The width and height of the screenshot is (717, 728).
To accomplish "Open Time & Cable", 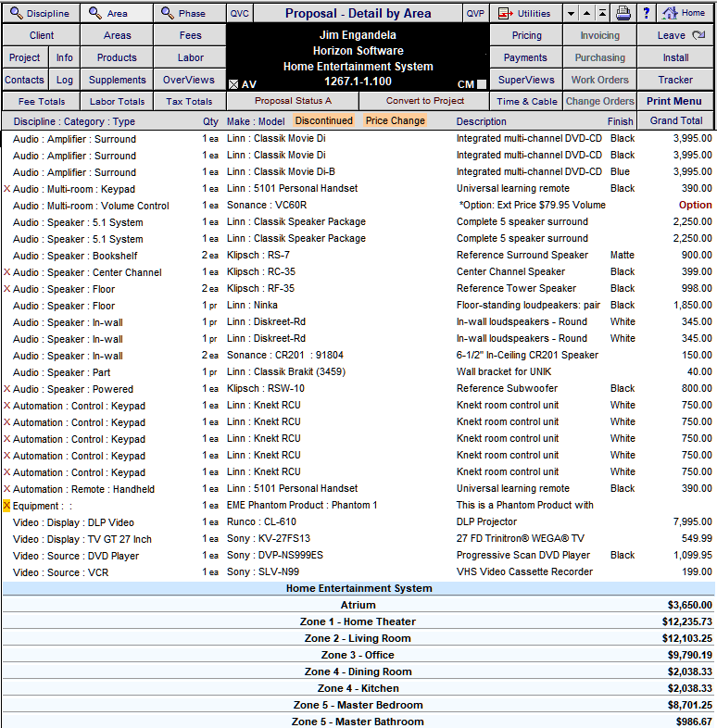I will tap(526, 101).
